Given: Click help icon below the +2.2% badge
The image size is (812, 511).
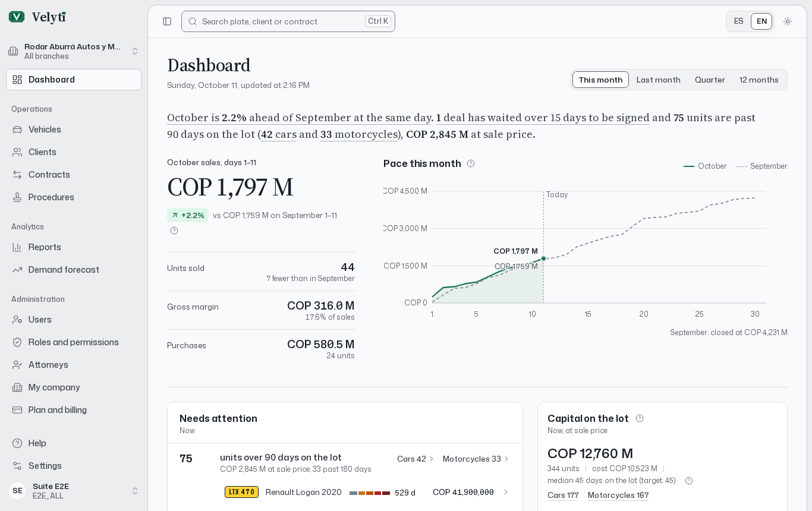Looking at the screenshot, I should pos(174,231).
